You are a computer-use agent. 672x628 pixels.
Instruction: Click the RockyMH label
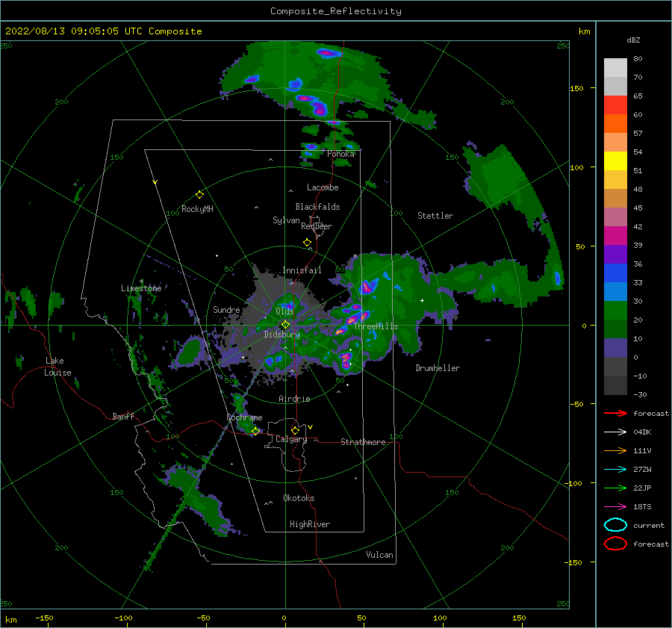pyautogui.click(x=197, y=209)
